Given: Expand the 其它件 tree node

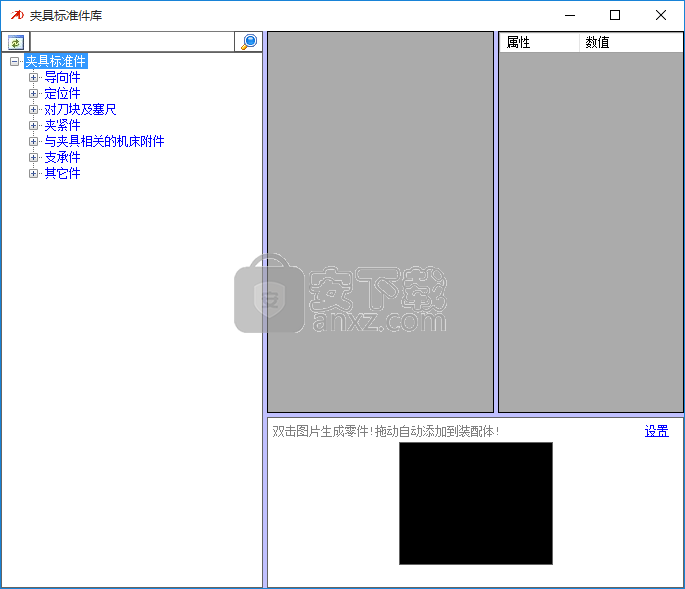Looking at the screenshot, I should (x=33, y=173).
